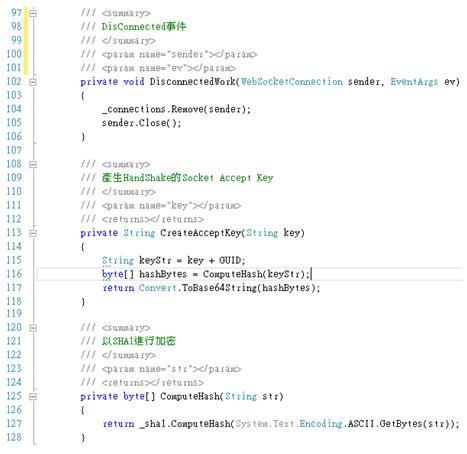Collapse the CreateAcceptKey method at line 113
Screen dimensions: 467x454
[33, 233]
